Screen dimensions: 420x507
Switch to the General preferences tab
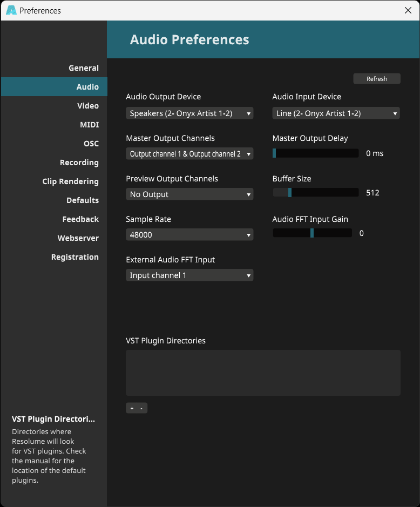coord(84,68)
